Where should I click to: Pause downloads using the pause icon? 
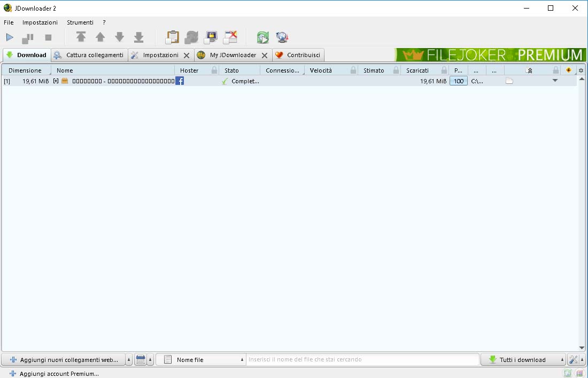(x=28, y=38)
